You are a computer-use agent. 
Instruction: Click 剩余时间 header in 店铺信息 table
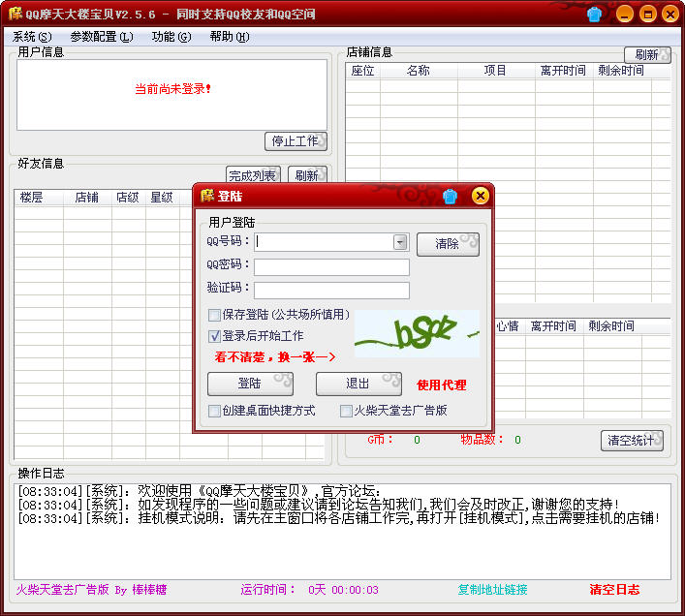(621, 71)
